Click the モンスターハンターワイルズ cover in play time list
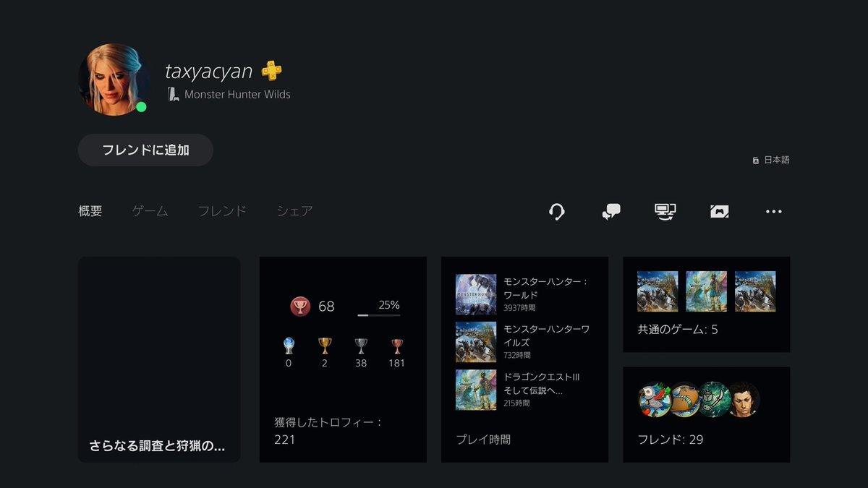Image resolution: width=868 pixels, height=488 pixels. 476,342
